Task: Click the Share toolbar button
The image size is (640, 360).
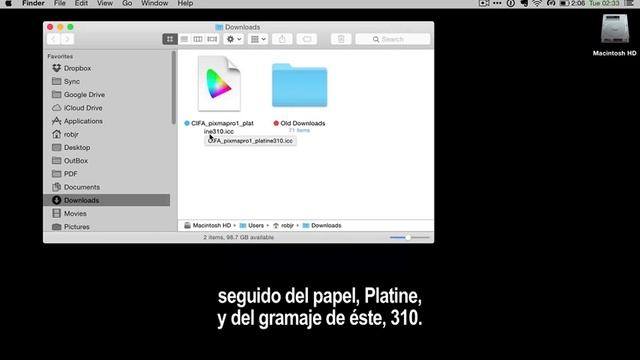Action: tap(282, 39)
